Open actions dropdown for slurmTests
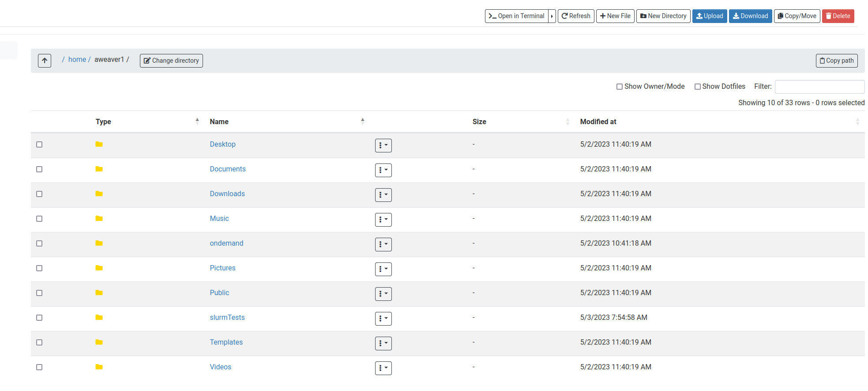The width and height of the screenshot is (868, 391). click(x=383, y=319)
